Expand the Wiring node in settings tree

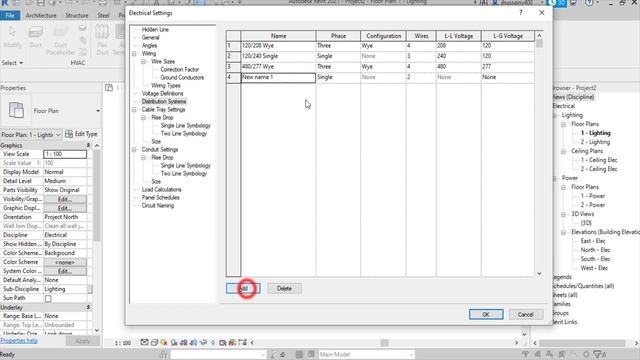click(134, 53)
